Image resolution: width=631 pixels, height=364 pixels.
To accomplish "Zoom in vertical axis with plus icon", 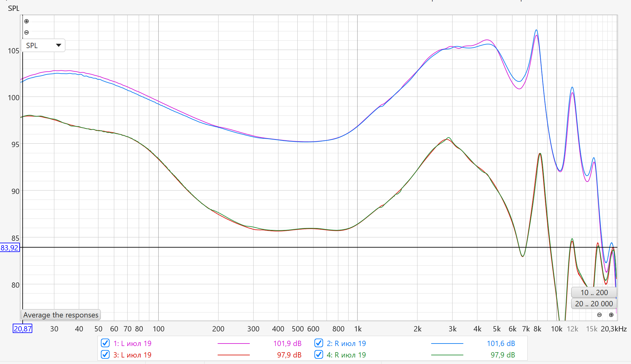I will [27, 21].
